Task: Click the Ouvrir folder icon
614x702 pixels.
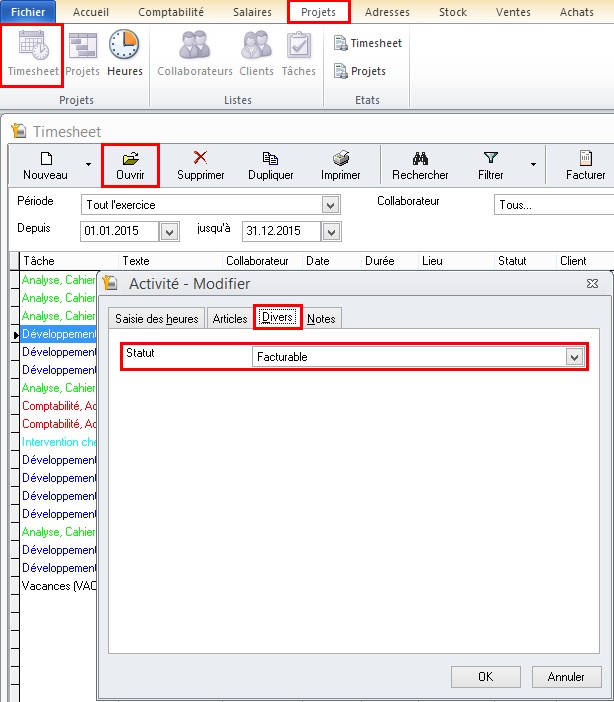Action: pos(130,166)
